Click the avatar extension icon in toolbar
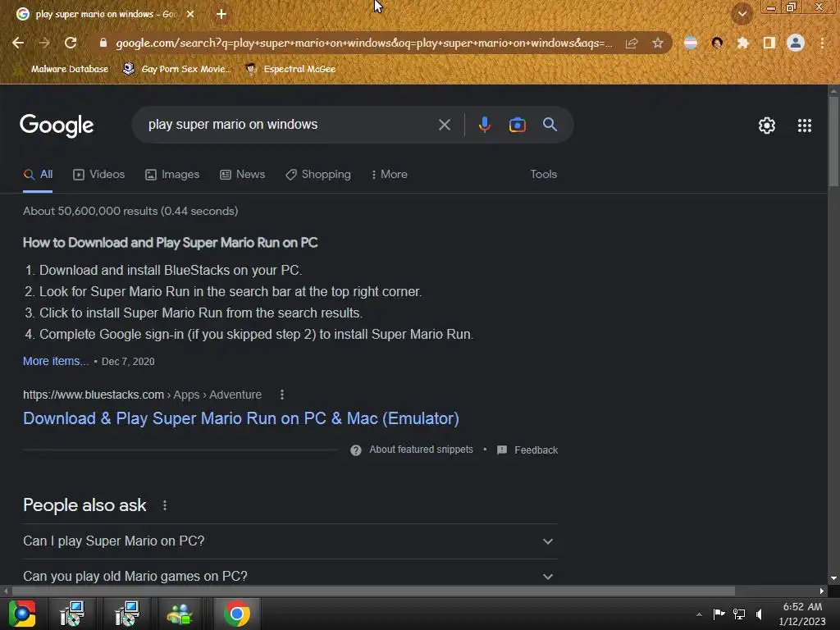 (717, 43)
